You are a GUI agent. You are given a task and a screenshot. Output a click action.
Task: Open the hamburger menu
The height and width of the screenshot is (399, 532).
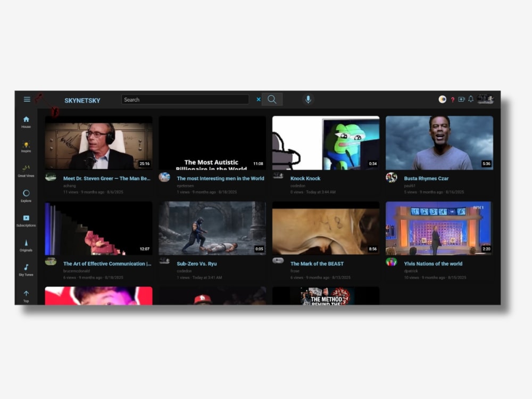[x=27, y=99]
